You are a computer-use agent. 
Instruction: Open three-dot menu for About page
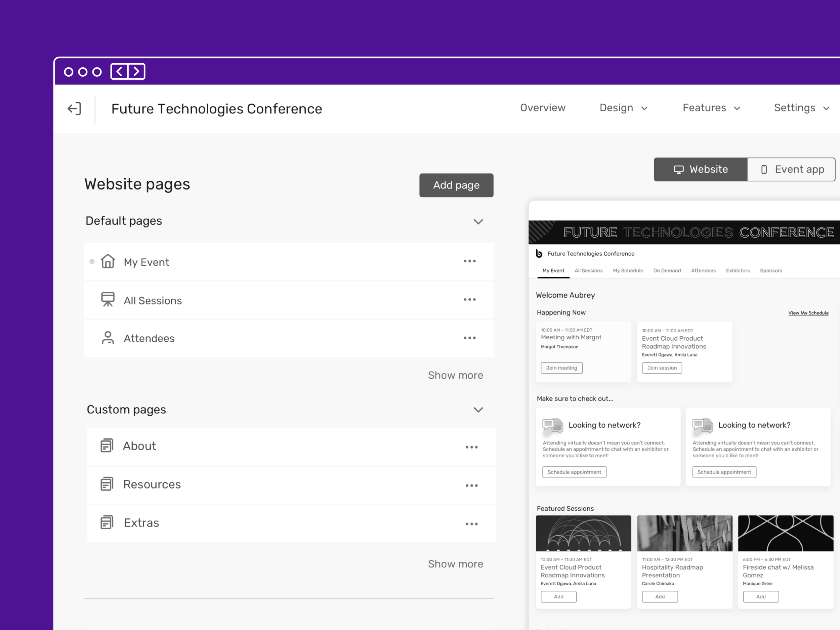(x=471, y=447)
